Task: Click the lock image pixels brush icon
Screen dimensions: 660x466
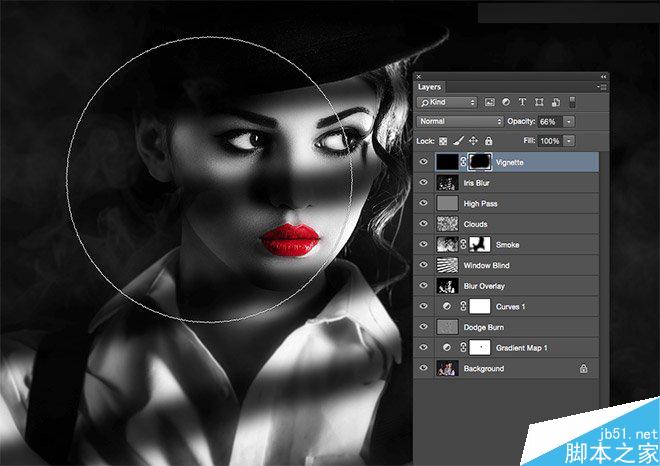Action: tap(458, 141)
